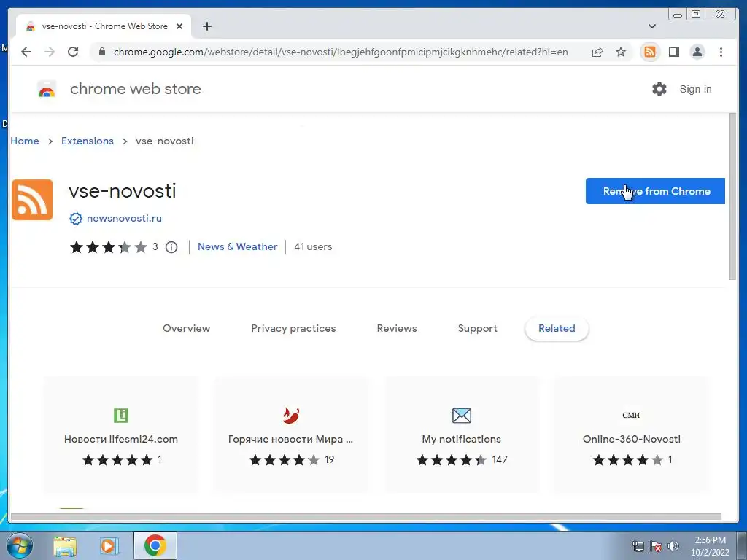This screenshot has width=747, height=560.
Task: Click the horizontal scrollbar at bottom
Action: (366, 517)
